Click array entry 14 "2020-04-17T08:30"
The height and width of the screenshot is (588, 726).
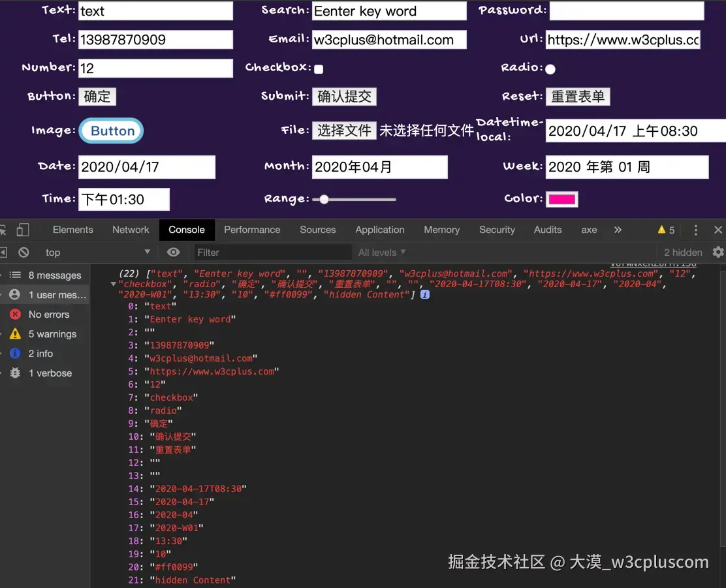tap(187, 488)
